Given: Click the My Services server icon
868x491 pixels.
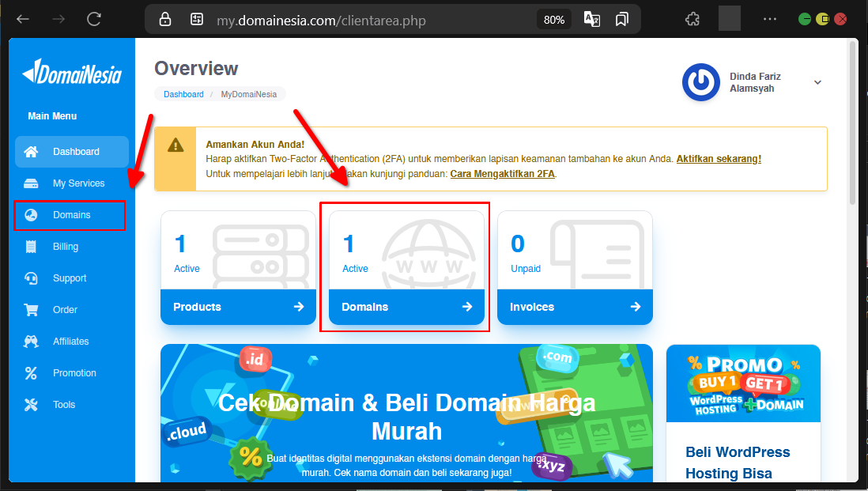Looking at the screenshot, I should [x=31, y=183].
